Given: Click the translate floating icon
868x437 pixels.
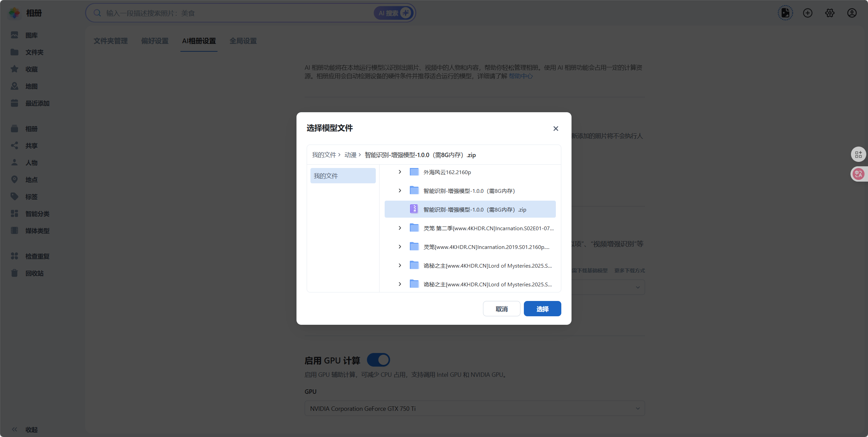Looking at the screenshot, I should pyautogui.click(x=858, y=174).
